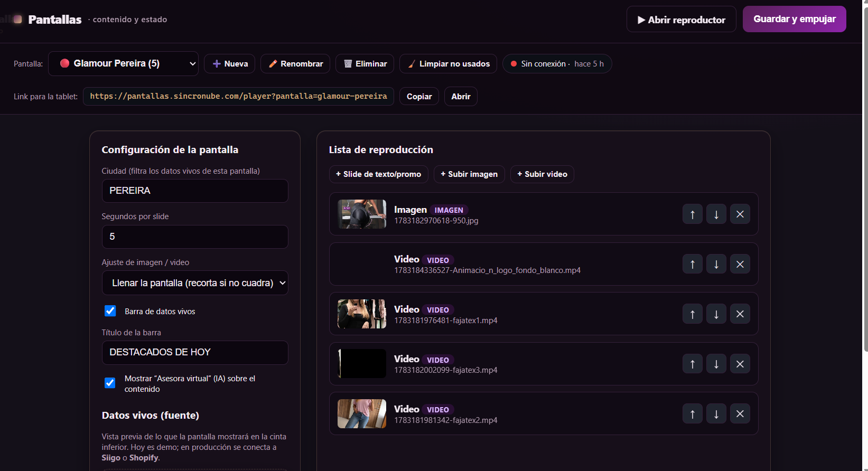Move fajatex2.mp4 video up
The width and height of the screenshot is (868, 471).
693,414
